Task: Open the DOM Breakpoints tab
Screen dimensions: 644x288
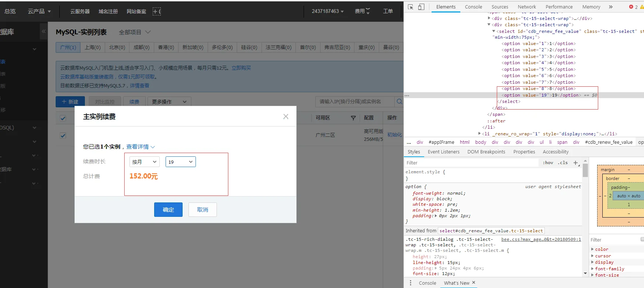Action: [x=486, y=152]
